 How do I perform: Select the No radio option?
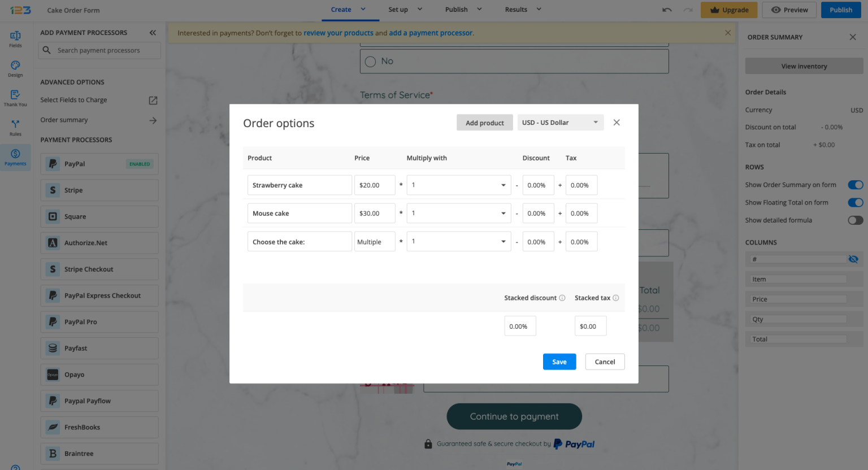[370, 62]
